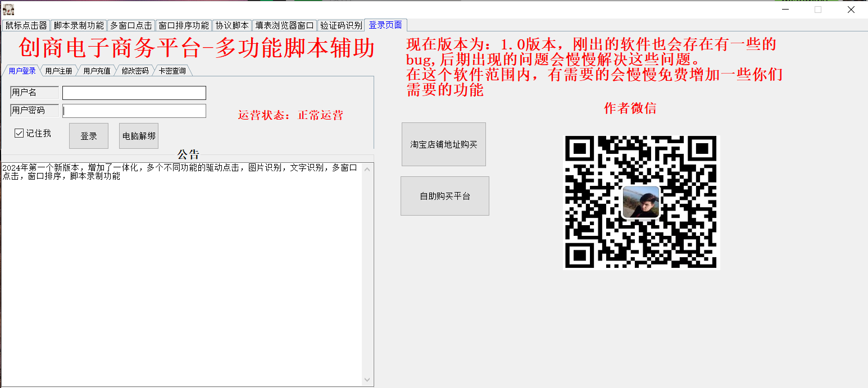Open the 窗口排序功能 tab
The image size is (868, 388).
tap(183, 25)
